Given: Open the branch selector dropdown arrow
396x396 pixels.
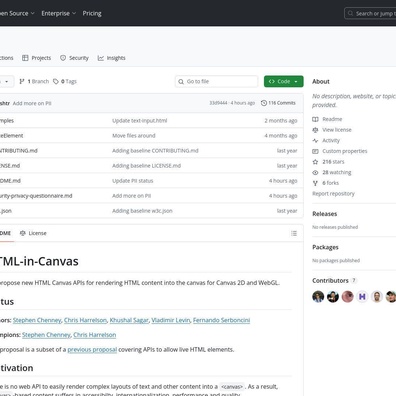Looking at the screenshot, I should click(7, 82).
